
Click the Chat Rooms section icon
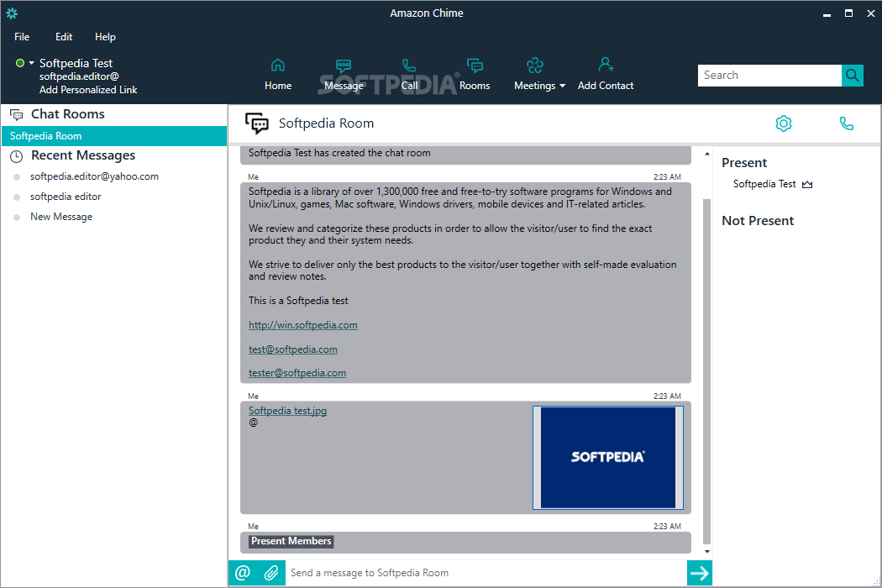click(16, 115)
